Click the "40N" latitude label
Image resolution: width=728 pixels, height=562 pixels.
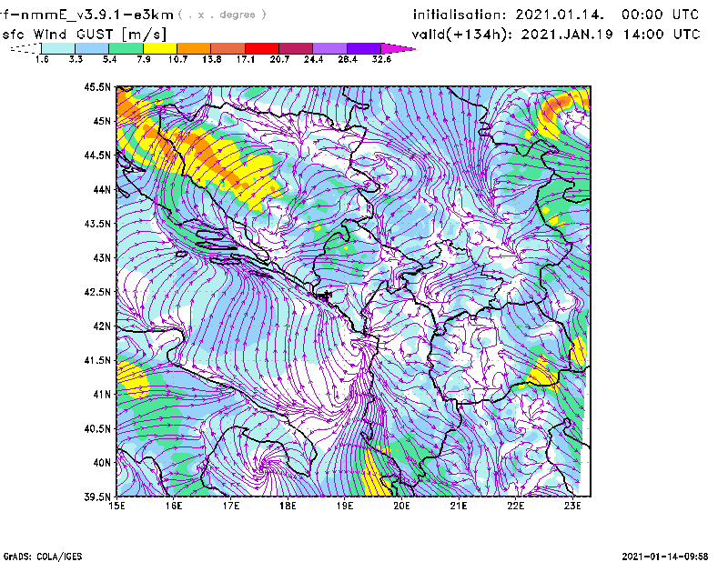(x=102, y=463)
